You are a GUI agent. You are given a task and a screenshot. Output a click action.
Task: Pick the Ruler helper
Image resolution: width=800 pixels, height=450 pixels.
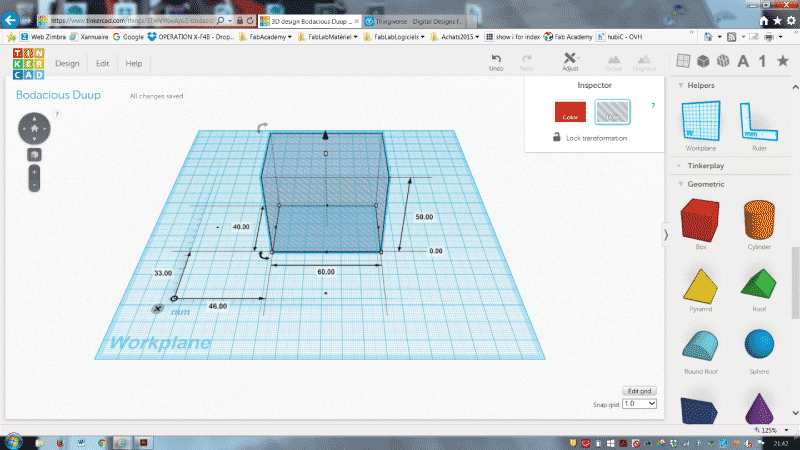pos(759,126)
